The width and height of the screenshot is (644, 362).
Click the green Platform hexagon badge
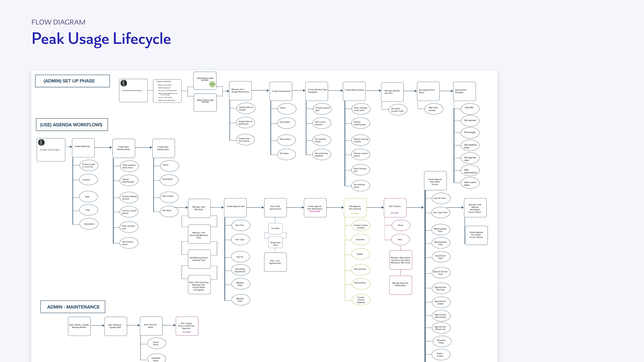tap(212, 84)
